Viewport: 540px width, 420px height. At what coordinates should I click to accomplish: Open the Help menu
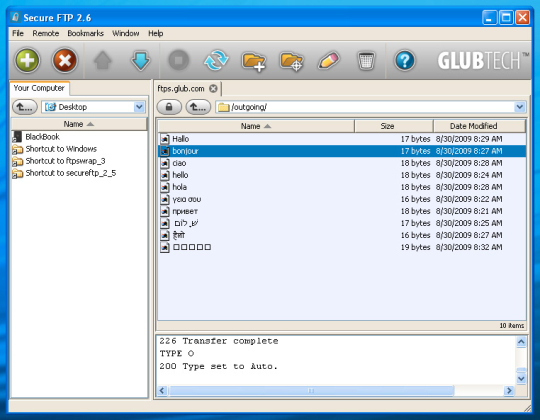156,33
